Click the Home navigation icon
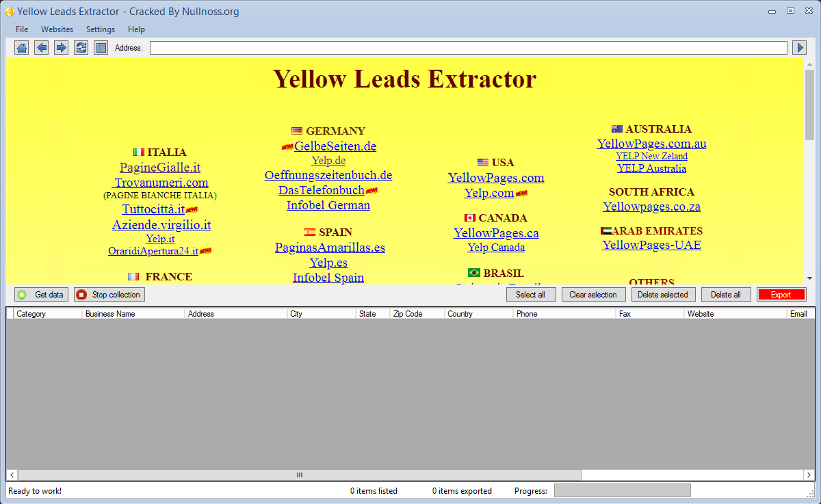This screenshot has width=821, height=504. 21,48
